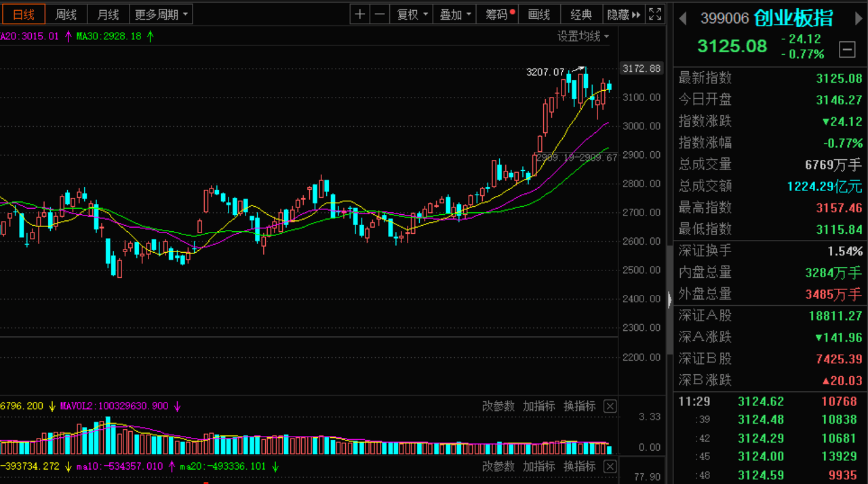
Task: Click the 外盘总量 value 3485万手
Action: [x=833, y=294]
